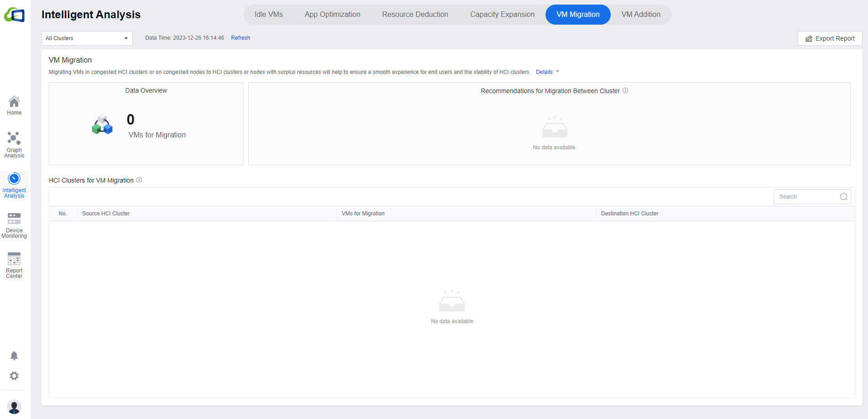
Task: Open user profile avatar
Action: click(14, 406)
